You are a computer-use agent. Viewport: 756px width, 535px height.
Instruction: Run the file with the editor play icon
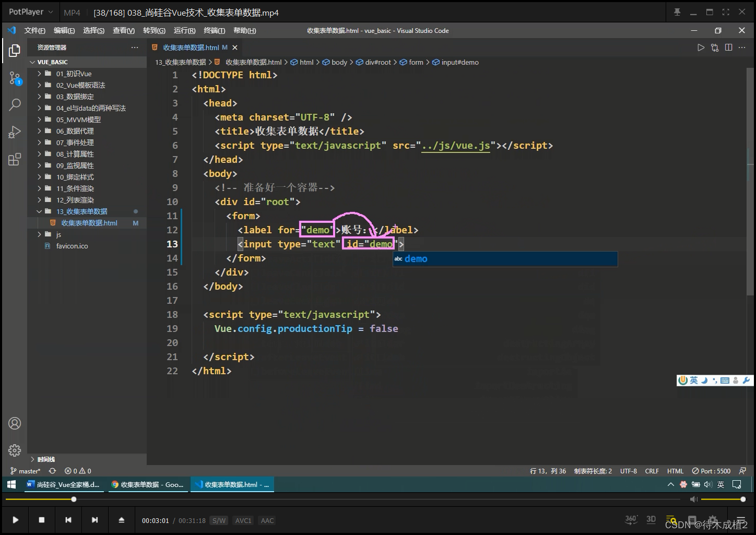tap(701, 47)
